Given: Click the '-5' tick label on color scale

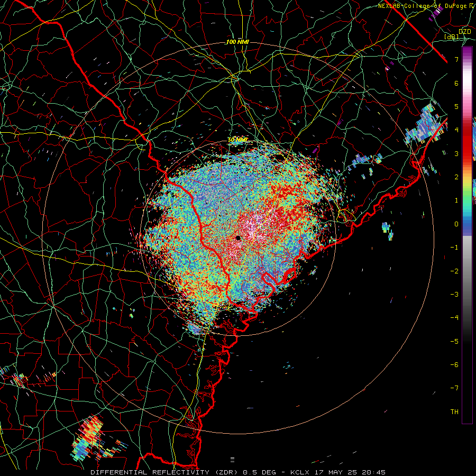Looking at the screenshot, I should (454, 341).
